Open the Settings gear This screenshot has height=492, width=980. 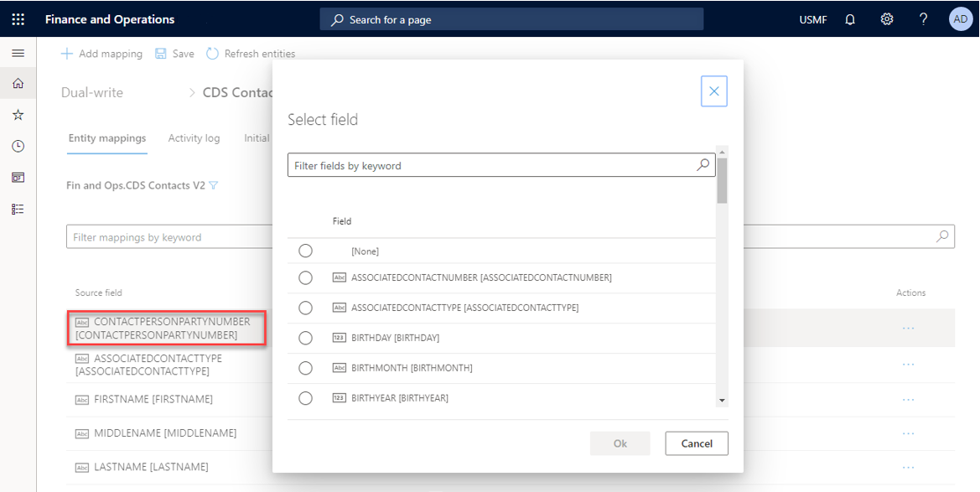click(887, 18)
